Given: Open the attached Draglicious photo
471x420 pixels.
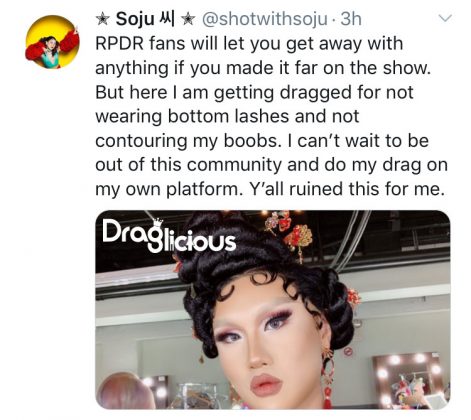Looking at the screenshot, I should 273,310.
